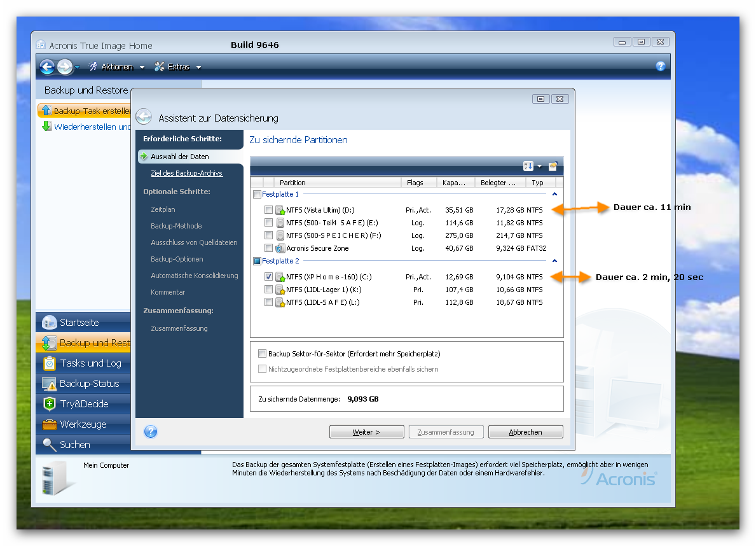Toggle the Festplatte 2 checkbox
This screenshot has width=756, height=546.
pos(258,261)
